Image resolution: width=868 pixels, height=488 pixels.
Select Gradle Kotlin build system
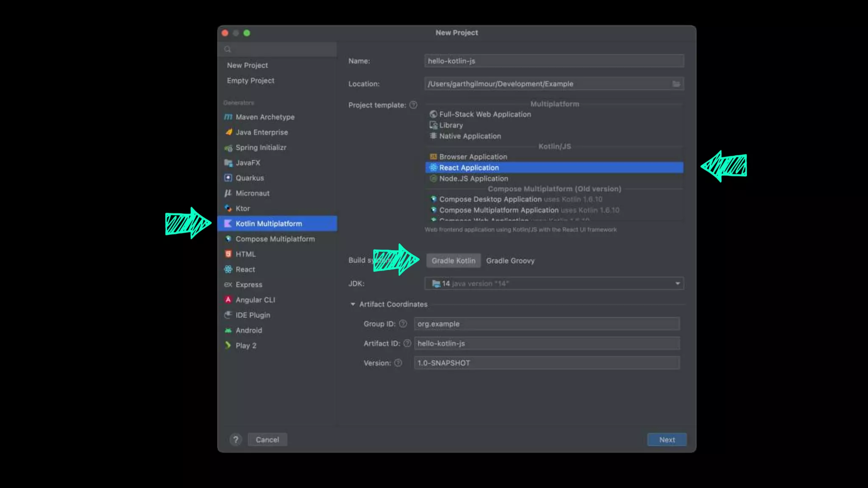click(x=453, y=261)
